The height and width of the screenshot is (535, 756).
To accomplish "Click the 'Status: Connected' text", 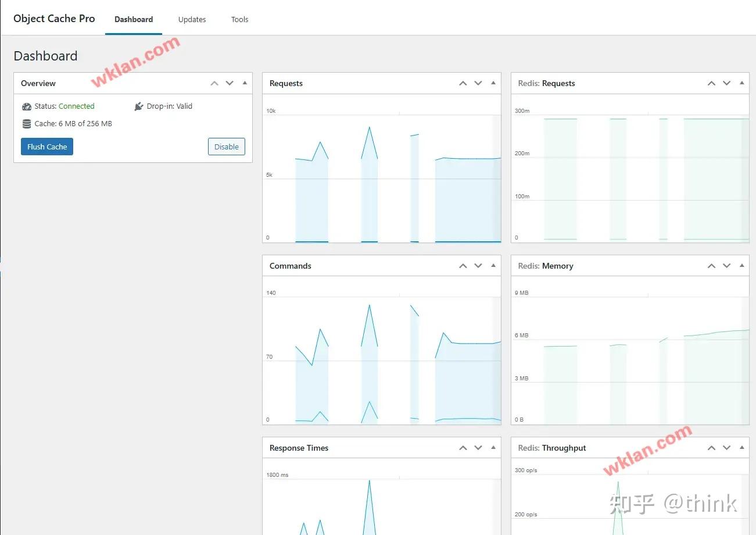I will pyautogui.click(x=64, y=106).
